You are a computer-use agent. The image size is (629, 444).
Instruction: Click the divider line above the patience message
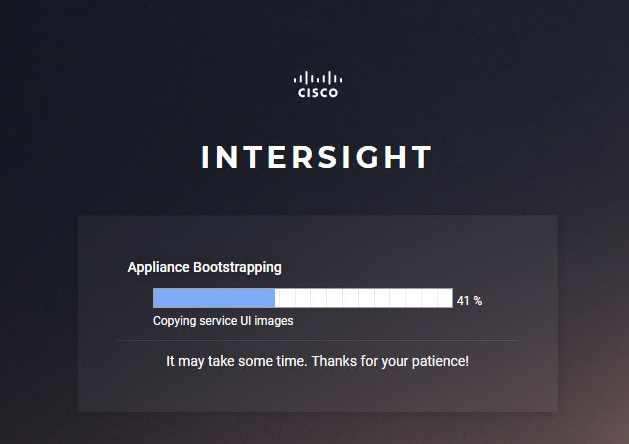click(x=317, y=341)
